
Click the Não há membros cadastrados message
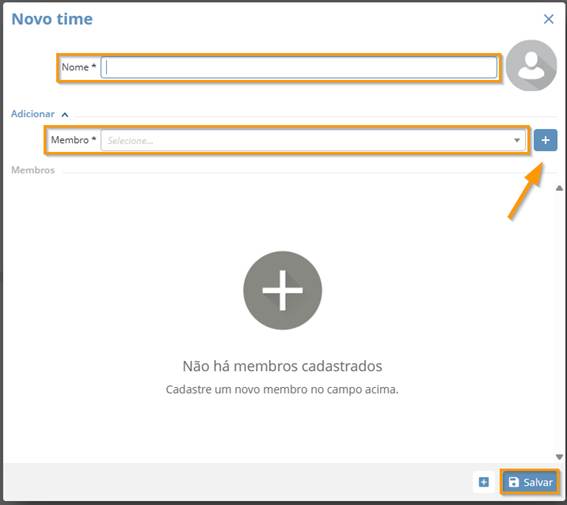282,366
